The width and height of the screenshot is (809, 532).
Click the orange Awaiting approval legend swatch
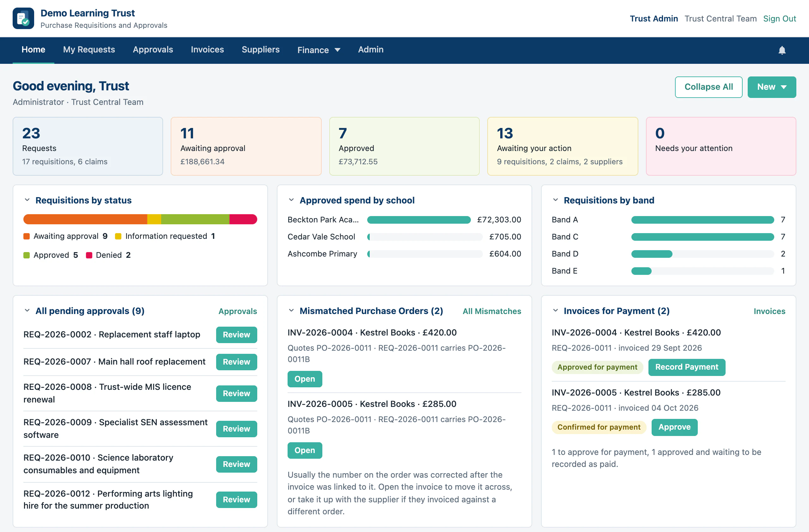point(27,236)
